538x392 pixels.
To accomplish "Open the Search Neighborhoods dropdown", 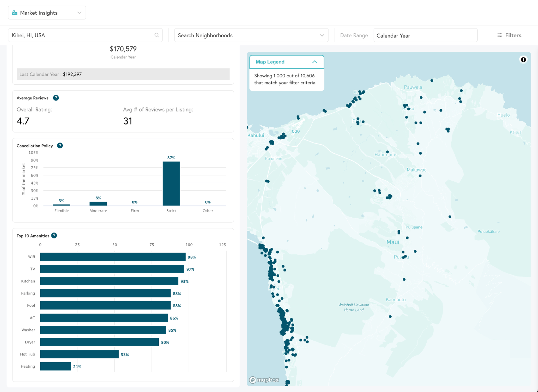I will pyautogui.click(x=322, y=35).
